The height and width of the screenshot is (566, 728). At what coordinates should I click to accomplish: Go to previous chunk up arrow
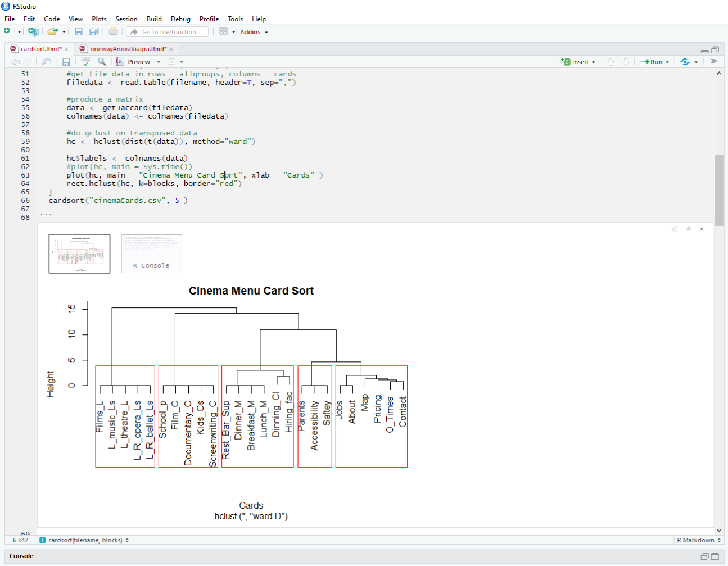click(611, 62)
